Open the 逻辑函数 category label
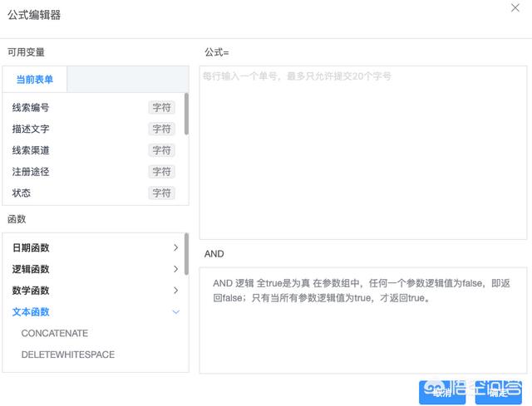This screenshot has width=532, height=406. (31, 269)
